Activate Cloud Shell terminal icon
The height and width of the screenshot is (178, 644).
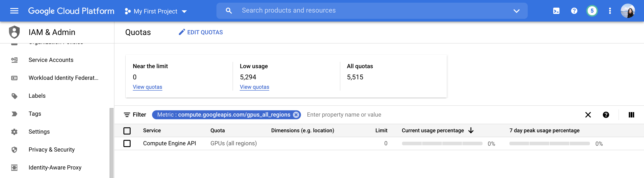(x=556, y=11)
